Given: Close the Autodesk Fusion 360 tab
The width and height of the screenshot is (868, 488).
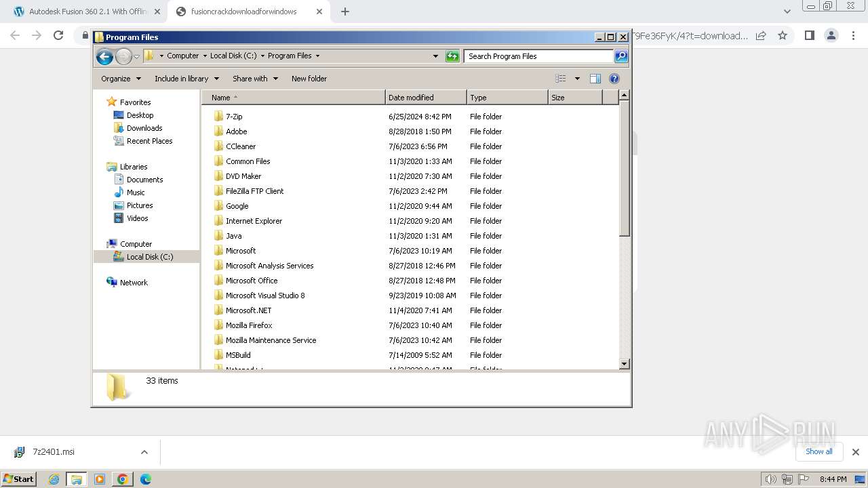Looking at the screenshot, I should click(157, 12).
